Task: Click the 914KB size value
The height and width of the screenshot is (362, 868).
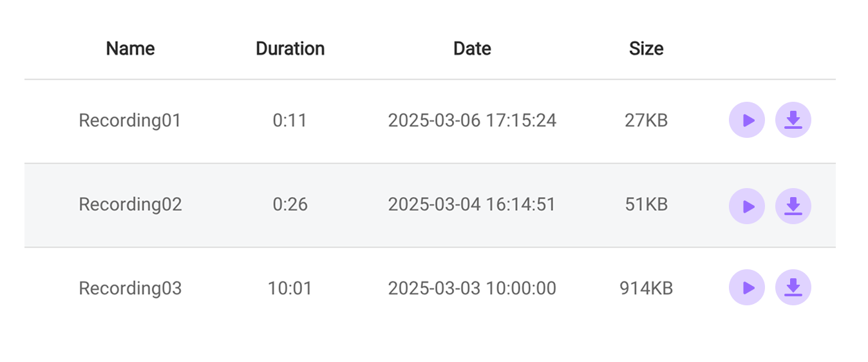Action: point(646,288)
